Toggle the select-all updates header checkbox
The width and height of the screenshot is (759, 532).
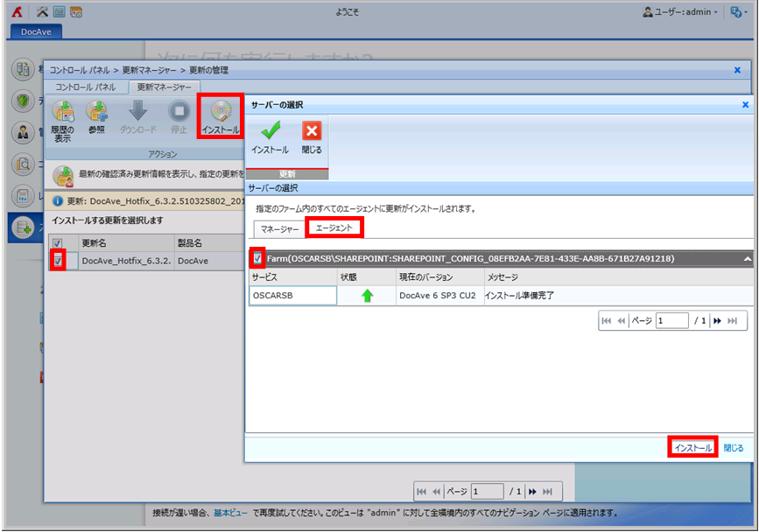click(58, 243)
